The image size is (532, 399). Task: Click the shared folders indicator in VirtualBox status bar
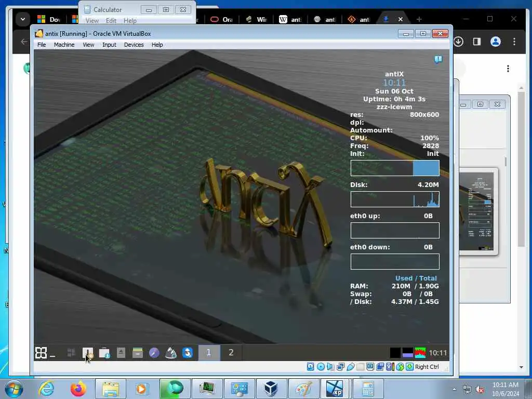[x=361, y=367]
